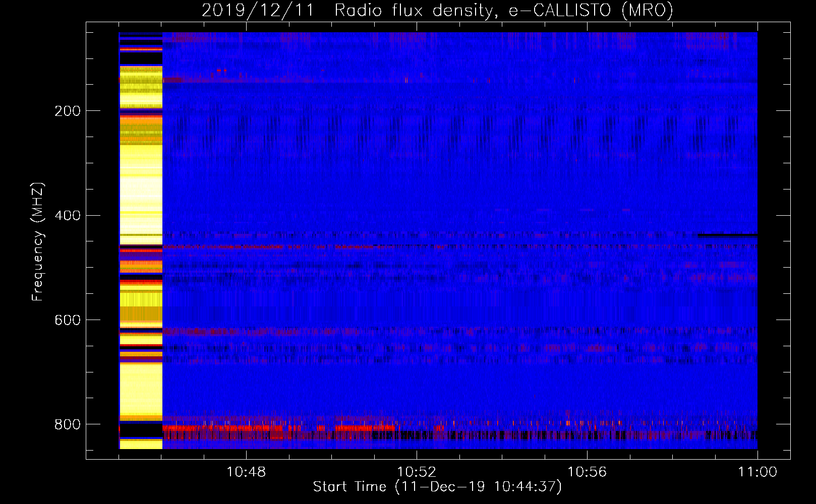Click the "Frequency (MHZ)" axis label

38,242
